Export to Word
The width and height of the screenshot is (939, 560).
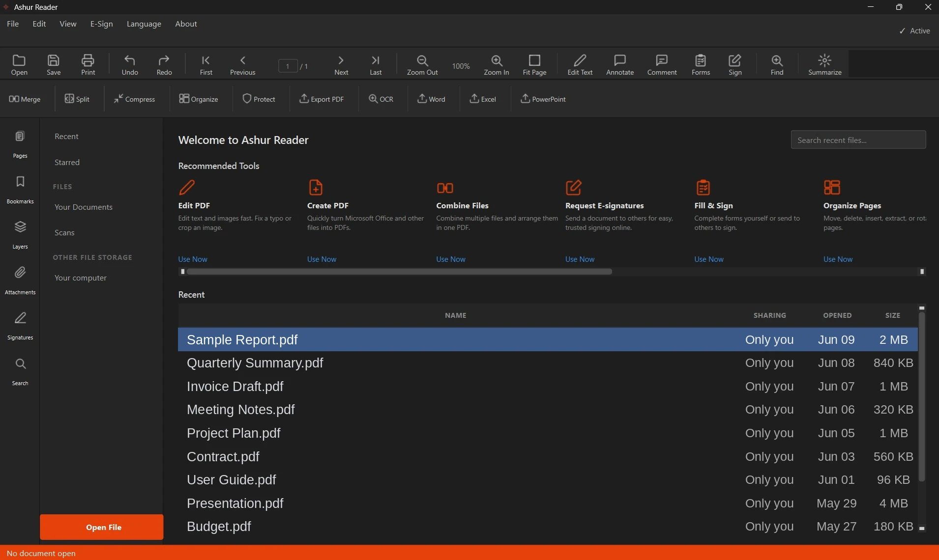[431, 99]
